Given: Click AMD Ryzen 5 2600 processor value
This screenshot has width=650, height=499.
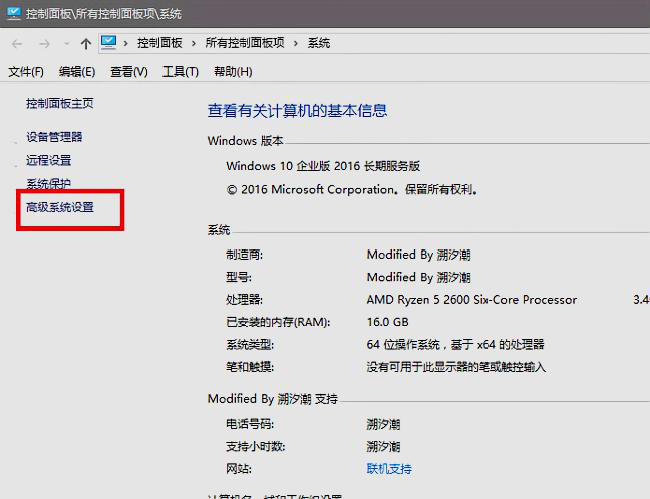Looking at the screenshot, I should (x=472, y=300).
